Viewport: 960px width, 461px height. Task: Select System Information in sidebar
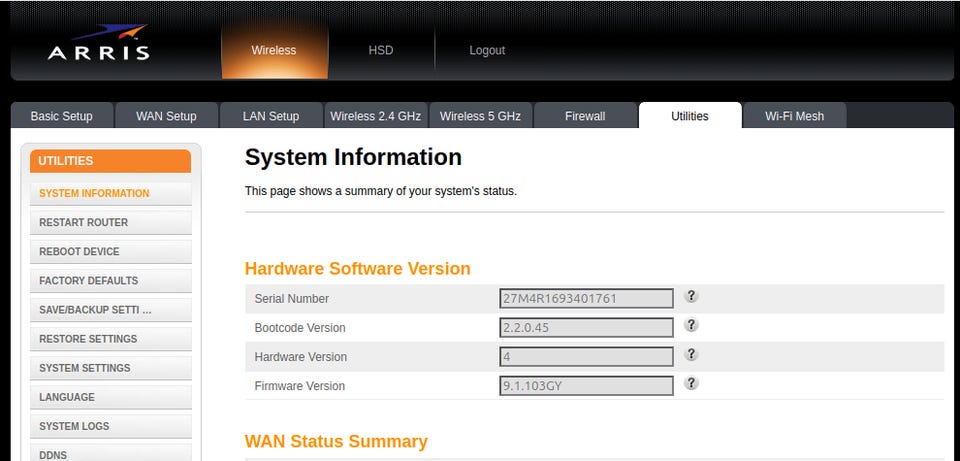(x=111, y=193)
